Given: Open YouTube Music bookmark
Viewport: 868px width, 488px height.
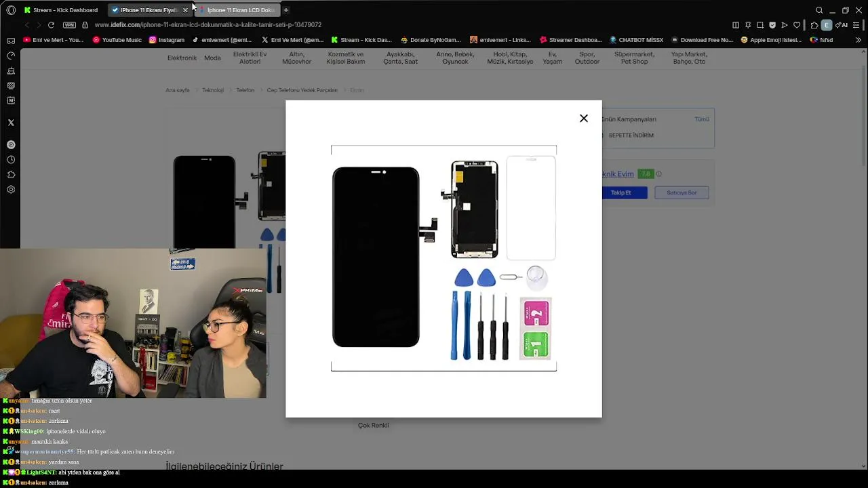Looking at the screenshot, I should (117, 40).
